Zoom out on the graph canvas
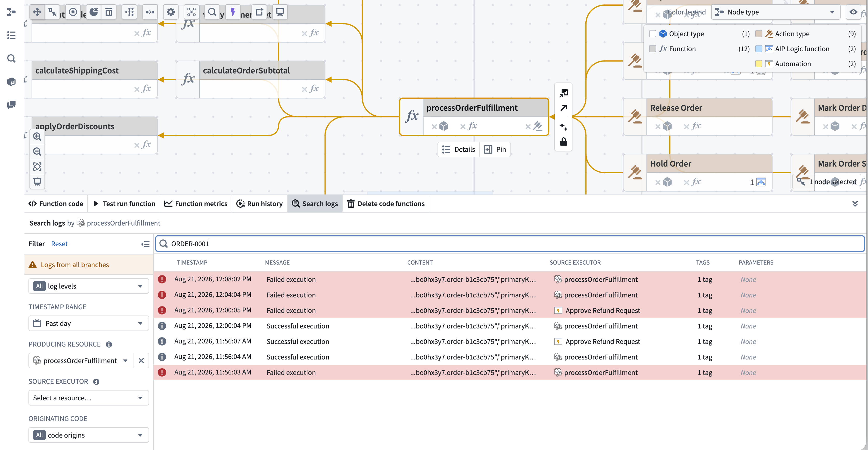Image resolution: width=868 pixels, height=450 pixels. coord(37,152)
